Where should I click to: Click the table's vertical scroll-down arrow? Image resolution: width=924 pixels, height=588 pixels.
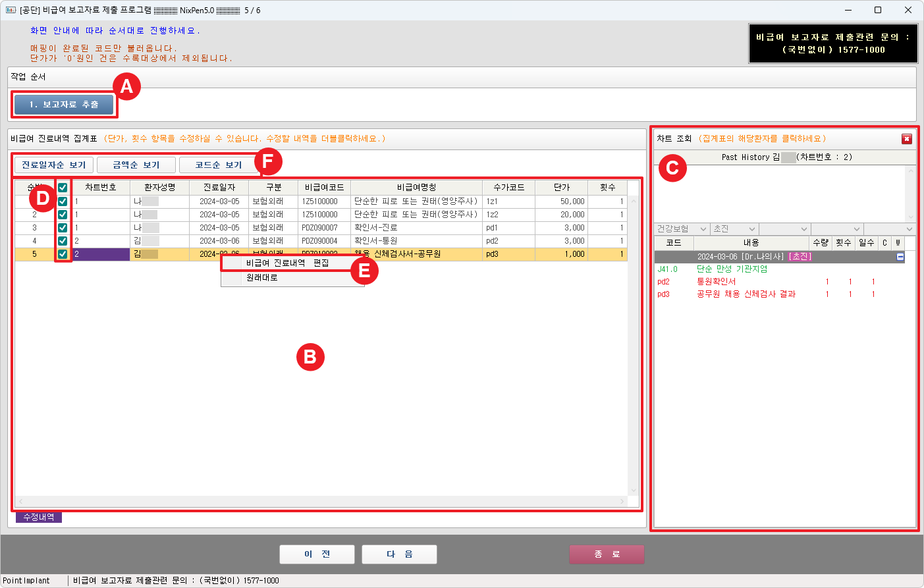(634, 491)
